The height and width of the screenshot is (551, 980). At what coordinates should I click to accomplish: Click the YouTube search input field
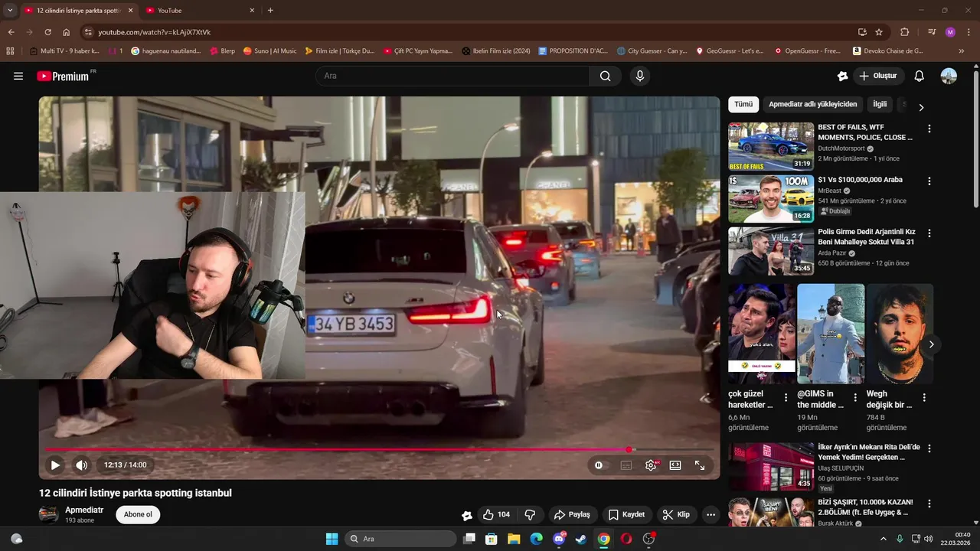(x=452, y=76)
